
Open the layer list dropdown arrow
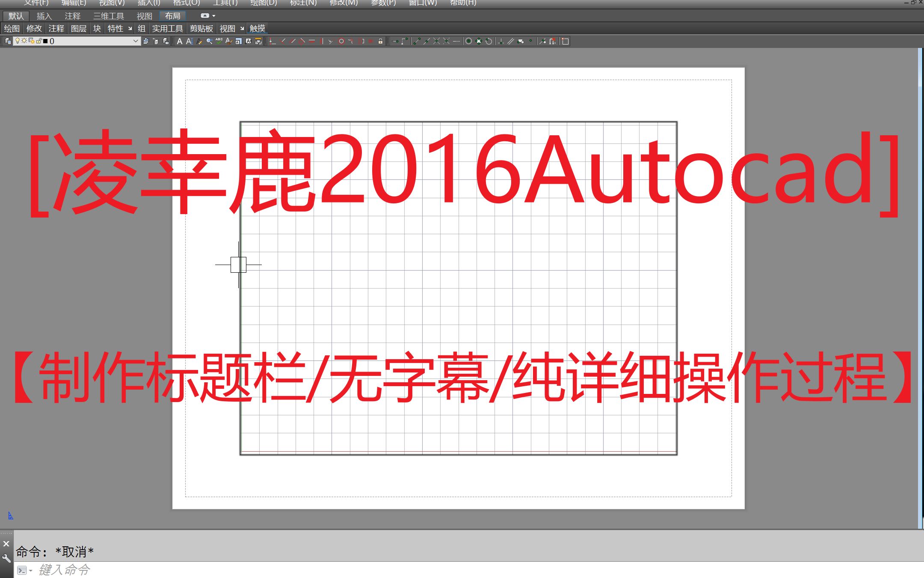tap(136, 41)
